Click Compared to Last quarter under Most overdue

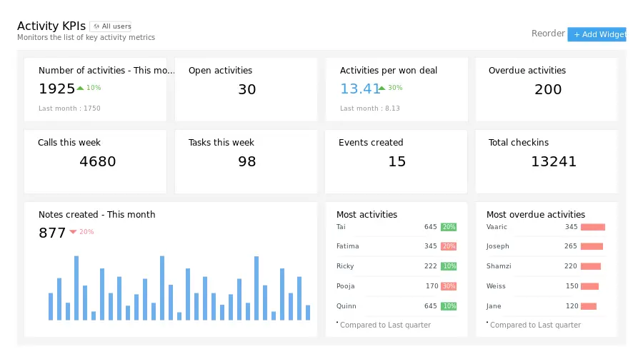[535, 325]
